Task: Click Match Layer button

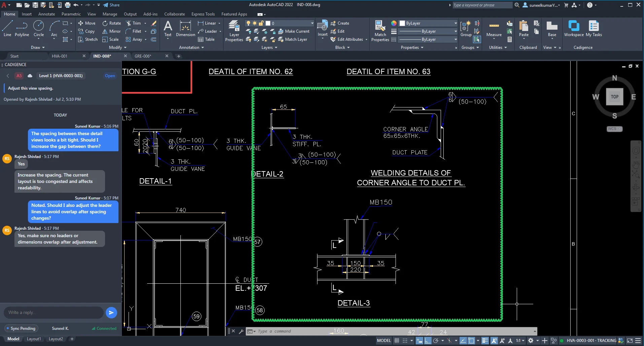Action: click(293, 39)
